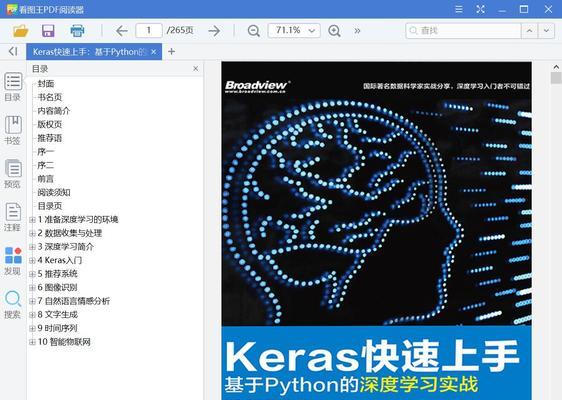Open the 注释 annotations sidebar panel

[13, 217]
